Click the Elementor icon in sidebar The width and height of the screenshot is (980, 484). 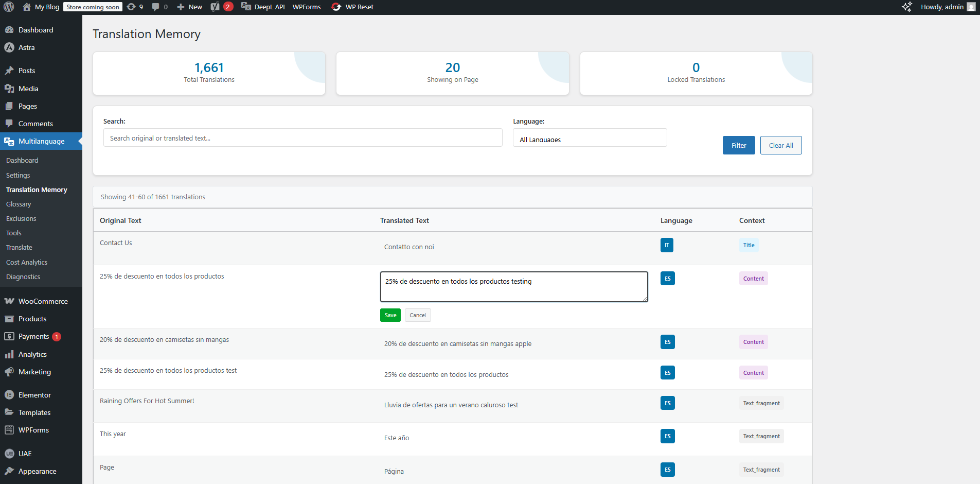[x=9, y=395]
